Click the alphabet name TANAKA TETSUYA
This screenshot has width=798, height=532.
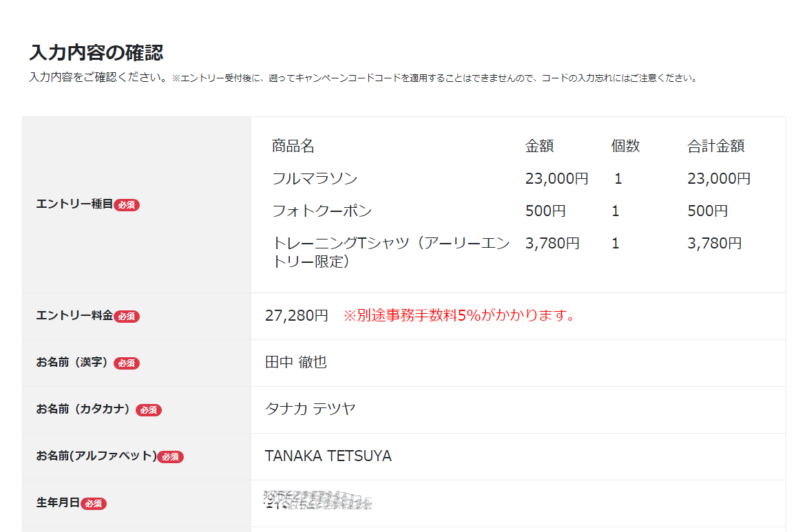tap(328, 456)
